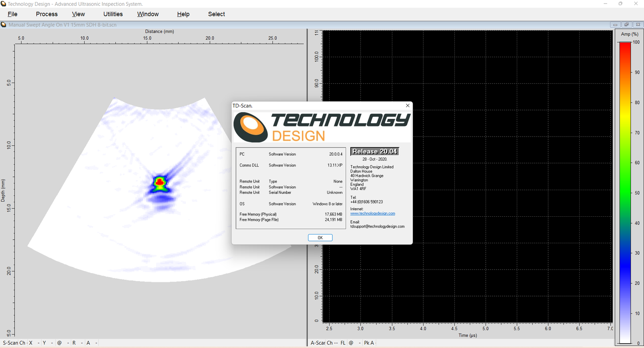Open the View menu

pyautogui.click(x=78, y=14)
